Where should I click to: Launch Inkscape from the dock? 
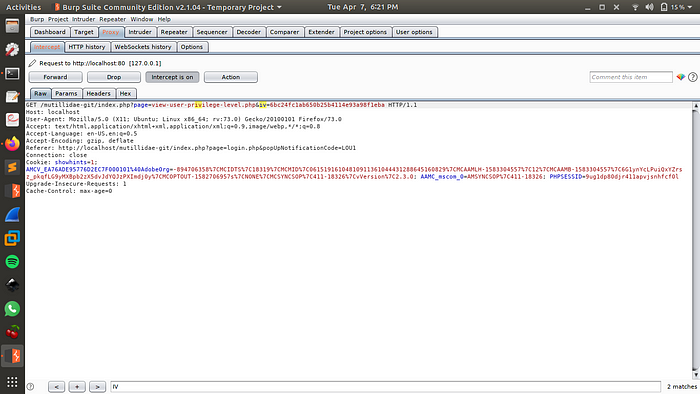click(12, 285)
